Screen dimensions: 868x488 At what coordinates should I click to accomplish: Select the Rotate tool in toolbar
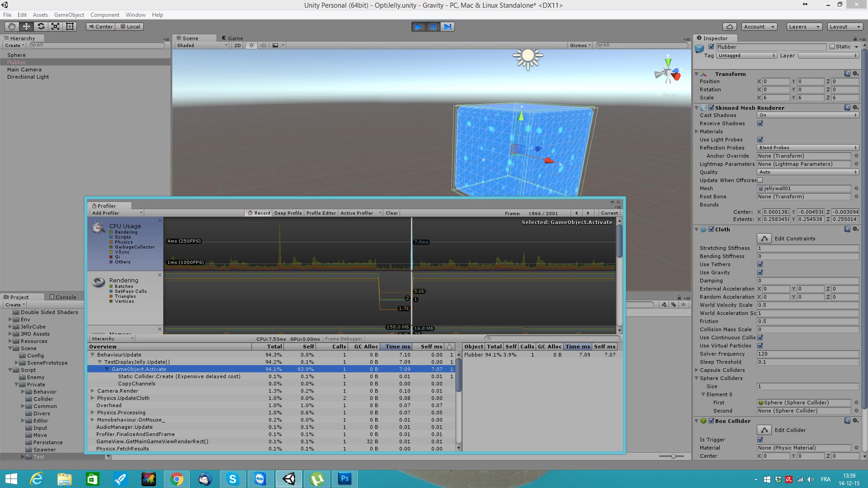coord(41,27)
